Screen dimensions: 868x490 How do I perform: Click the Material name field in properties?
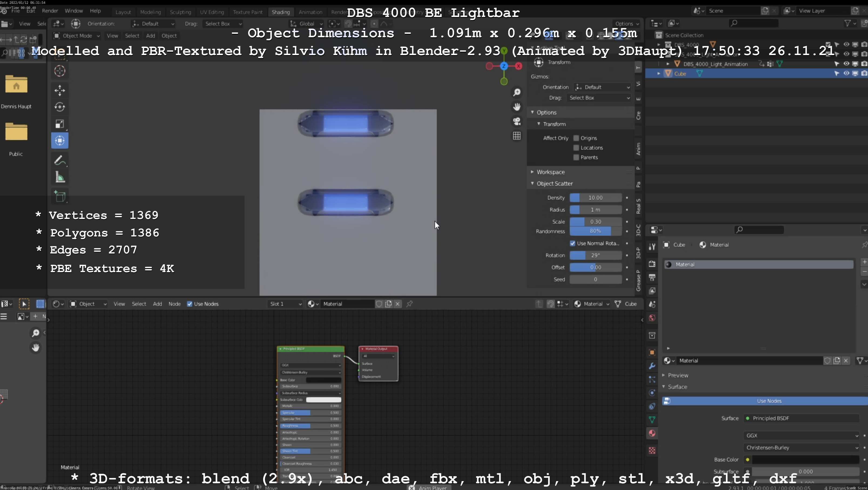click(749, 361)
